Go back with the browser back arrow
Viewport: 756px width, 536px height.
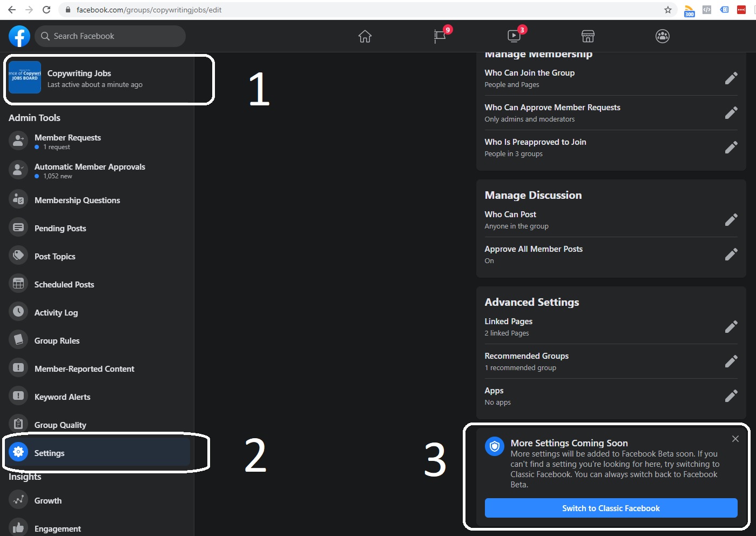tap(12, 10)
